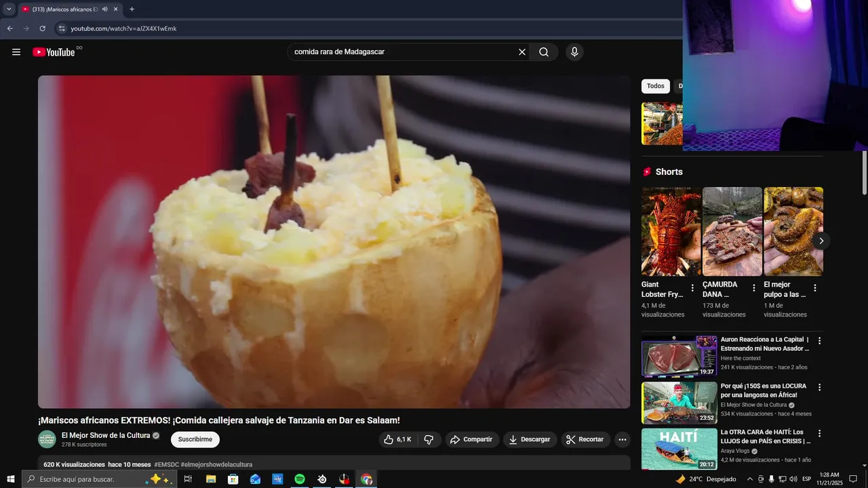Open a new browser tab
Image resolution: width=868 pixels, height=488 pixels.
132,9
